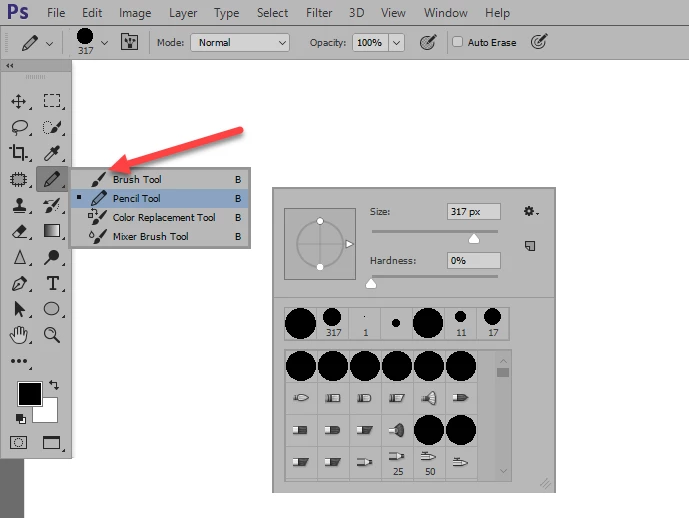Click the Size slider handle
689x518 pixels.
click(474, 239)
